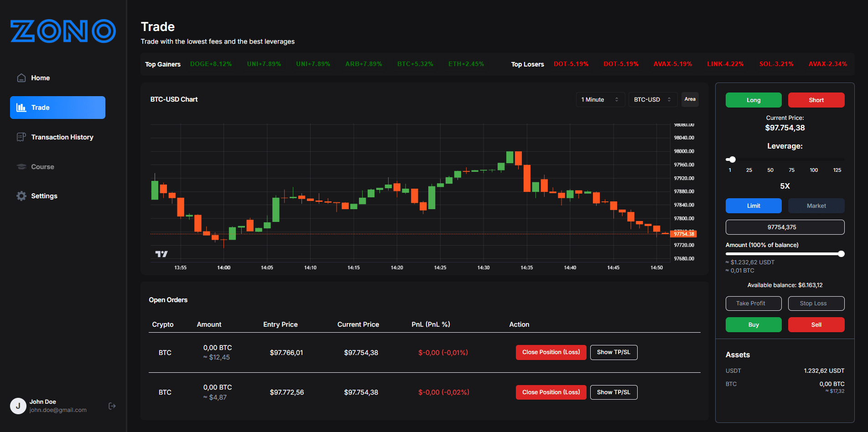
Task: Click the limit price input field
Action: click(x=785, y=227)
